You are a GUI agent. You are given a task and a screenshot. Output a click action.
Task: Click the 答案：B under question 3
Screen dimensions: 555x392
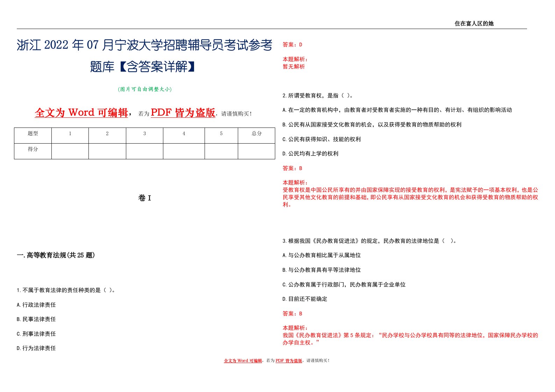292,313
